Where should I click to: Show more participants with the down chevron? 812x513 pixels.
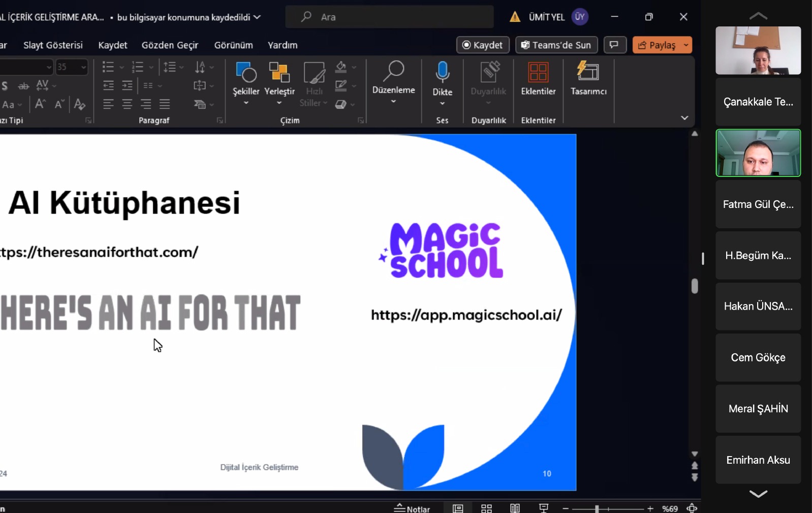point(758,494)
